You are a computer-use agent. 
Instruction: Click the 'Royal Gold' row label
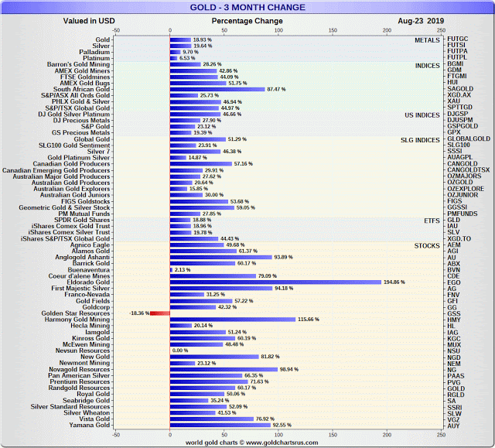coord(94,394)
